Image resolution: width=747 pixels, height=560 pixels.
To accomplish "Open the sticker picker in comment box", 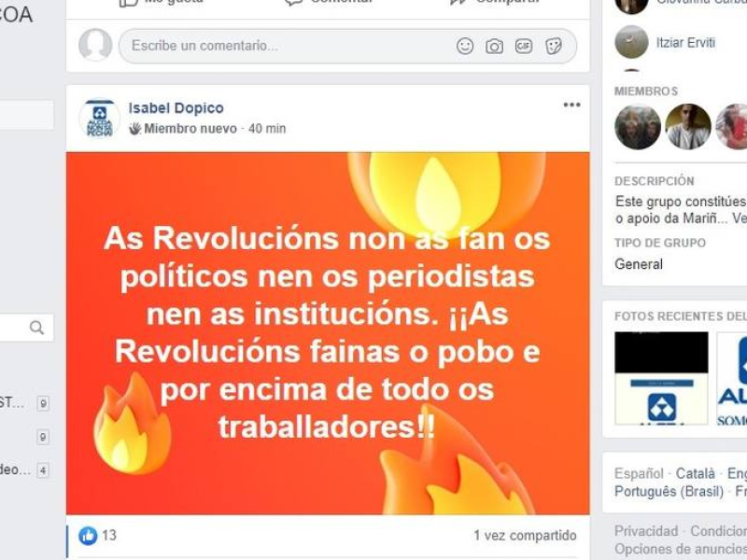I will pyautogui.click(x=553, y=46).
